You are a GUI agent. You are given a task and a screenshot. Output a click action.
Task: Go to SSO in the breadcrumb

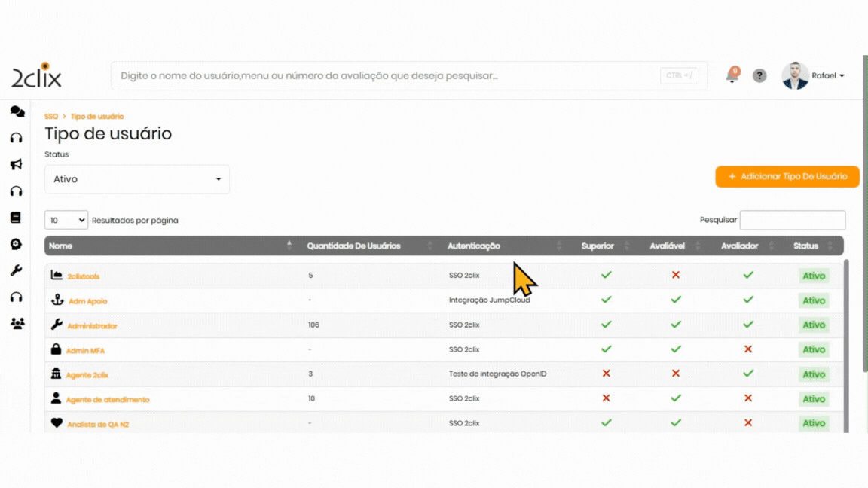click(50, 117)
